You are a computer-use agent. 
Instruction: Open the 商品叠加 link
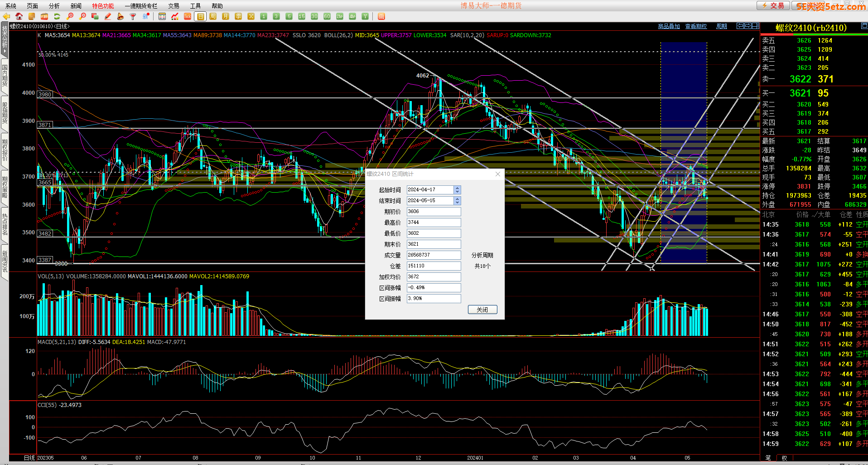[x=669, y=26]
